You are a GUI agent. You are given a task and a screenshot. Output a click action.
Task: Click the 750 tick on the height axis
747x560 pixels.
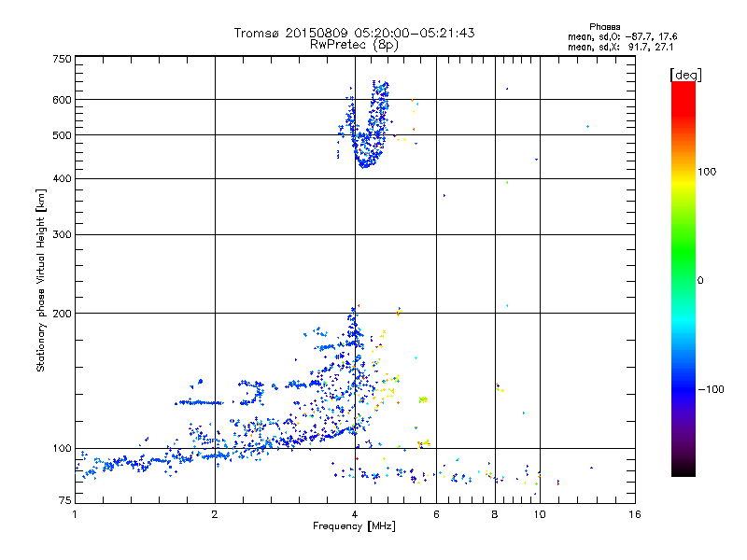(62, 58)
